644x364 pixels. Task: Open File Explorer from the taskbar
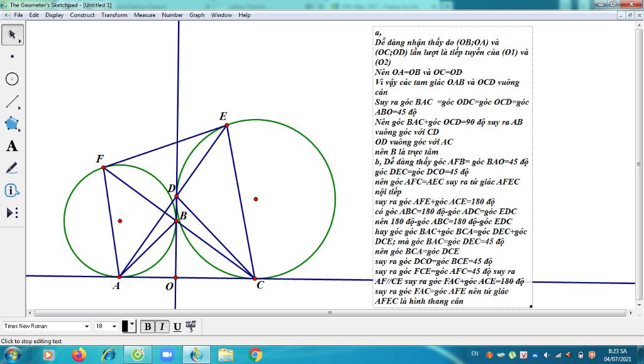[x=226, y=355]
